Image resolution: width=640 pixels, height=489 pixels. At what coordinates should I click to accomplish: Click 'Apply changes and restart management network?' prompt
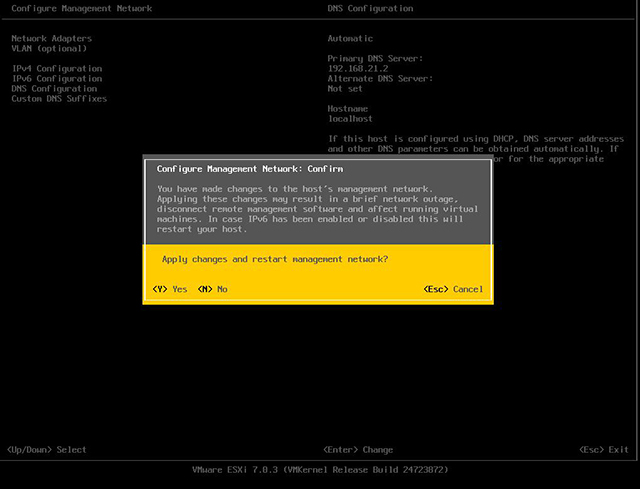click(275, 259)
